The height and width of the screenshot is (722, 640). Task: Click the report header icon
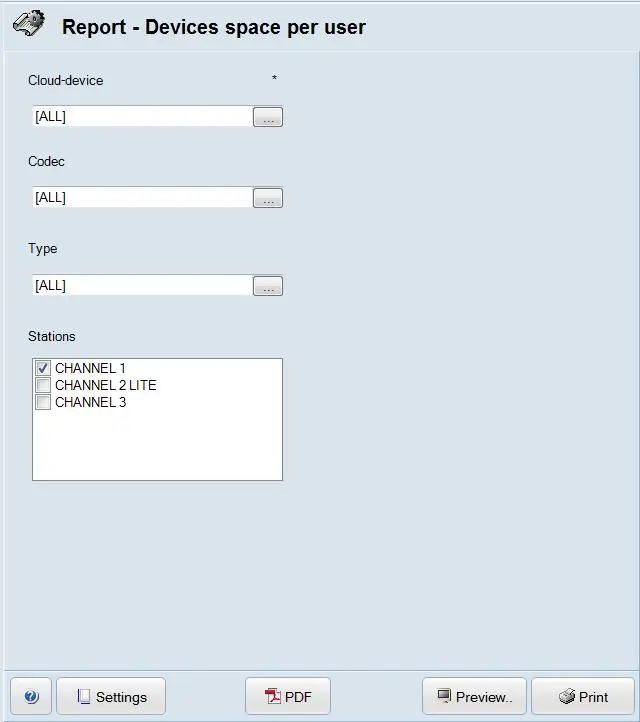[x=29, y=26]
